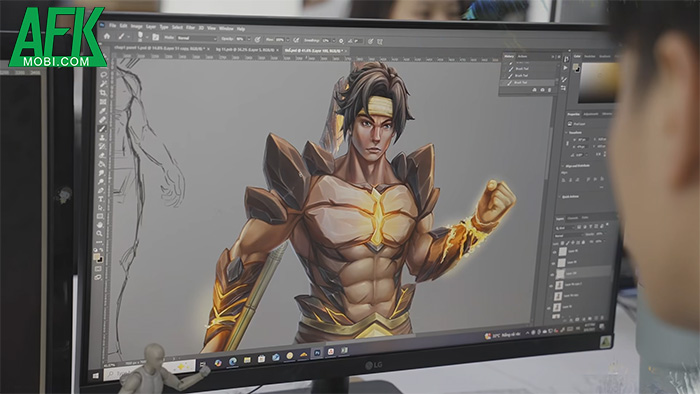Open the brush preset picker dropdown
This screenshot has width=700, height=394.
click(147, 37)
